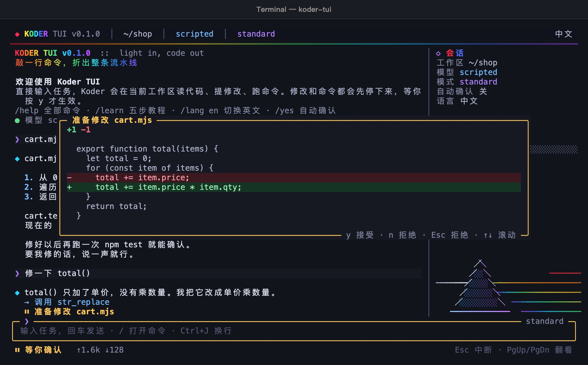The height and width of the screenshot is (365, 588).
Task: Select the standard mode label in header
Action: click(x=256, y=34)
